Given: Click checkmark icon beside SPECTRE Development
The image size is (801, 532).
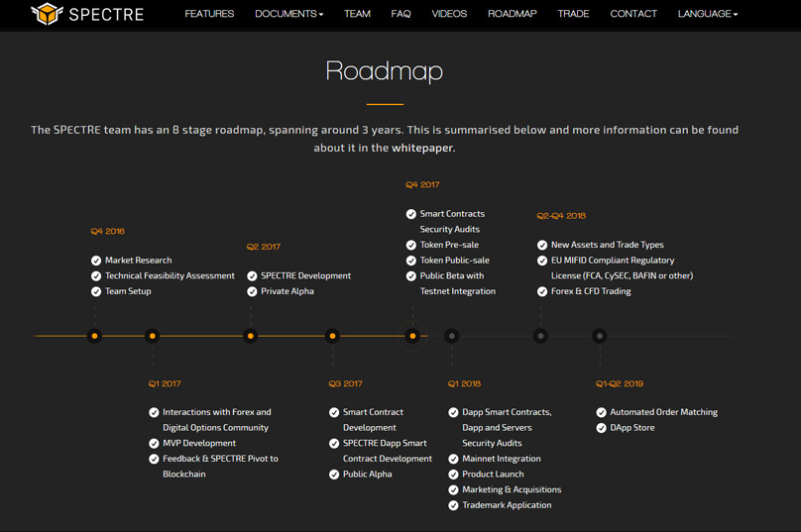Looking at the screenshot, I should coord(252,276).
